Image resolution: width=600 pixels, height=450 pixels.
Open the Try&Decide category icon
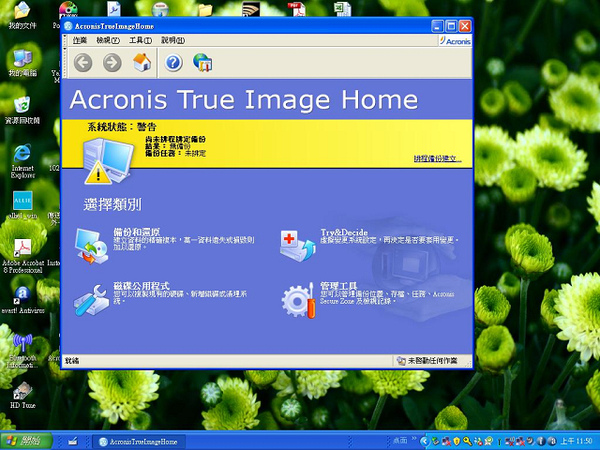(x=297, y=246)
